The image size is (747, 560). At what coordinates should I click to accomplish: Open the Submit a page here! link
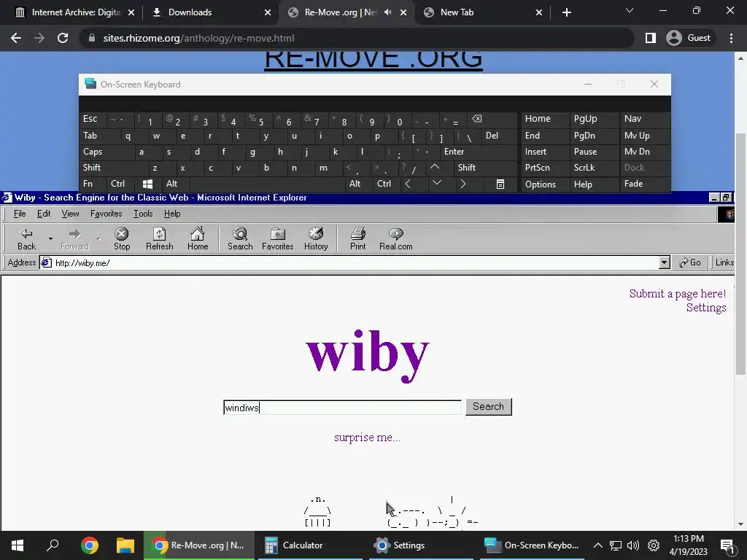(x=678, y=293)
